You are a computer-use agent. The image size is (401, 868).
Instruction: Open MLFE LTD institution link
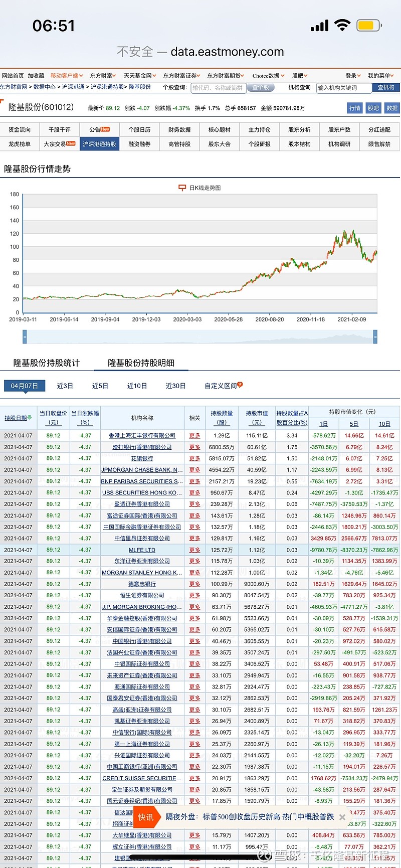[x=142, y=550]
